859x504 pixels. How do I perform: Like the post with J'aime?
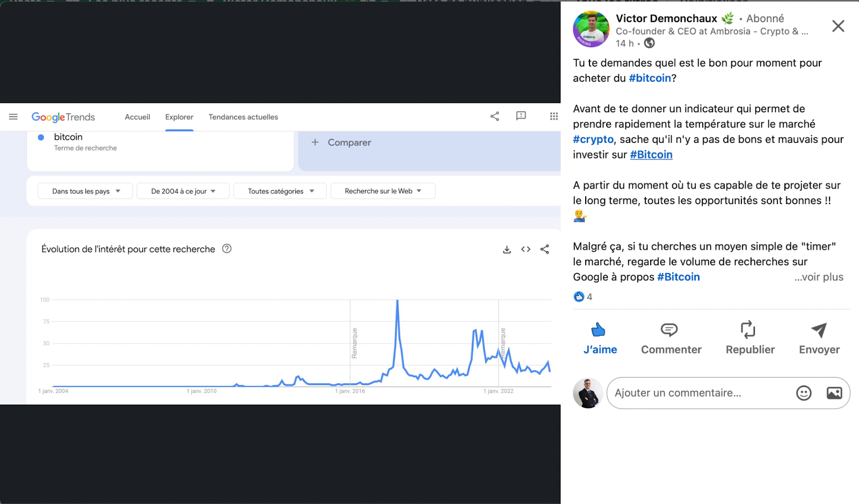pos(600,339)
